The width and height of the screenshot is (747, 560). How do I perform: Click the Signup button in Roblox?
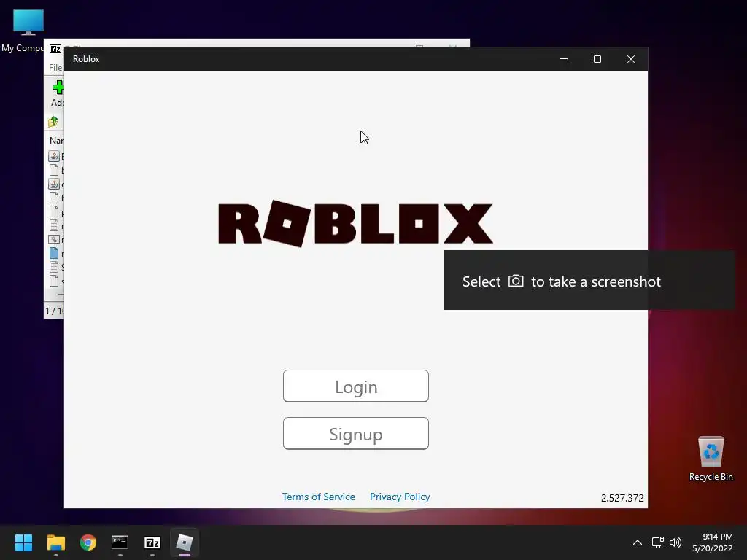(355, 434)
